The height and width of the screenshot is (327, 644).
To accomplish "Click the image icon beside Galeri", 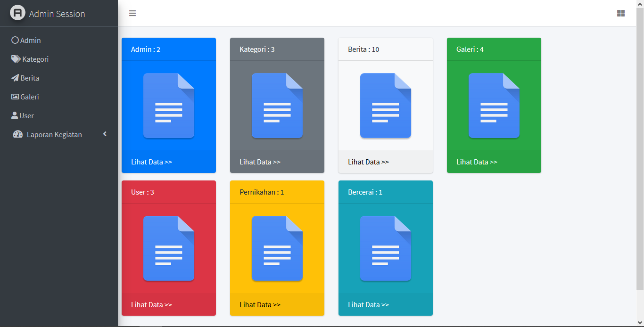I will [15, 97].
